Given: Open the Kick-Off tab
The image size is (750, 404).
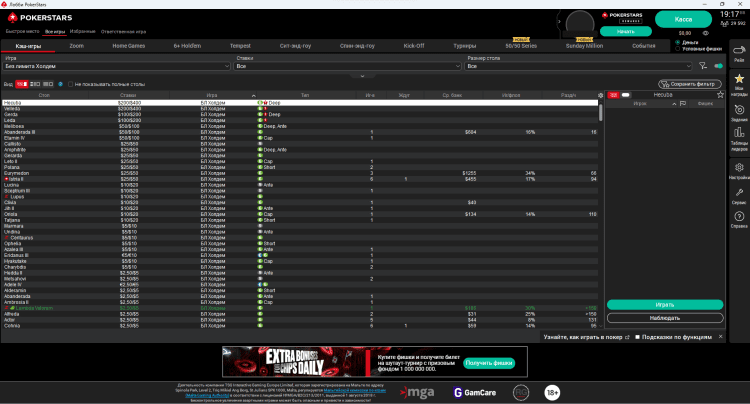Looking at the screenshot, I should tap(414, 46).
